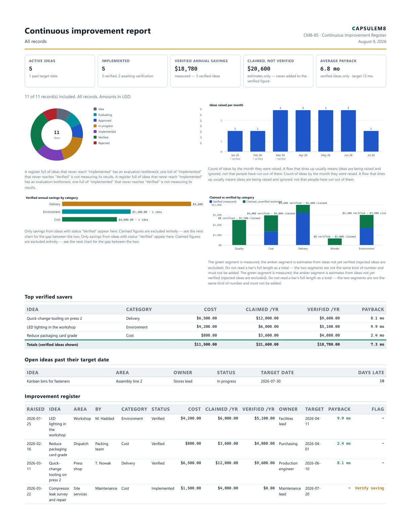This screenshot has width=411, height=532.
Task: Click the teal Environment $5,100 horizontal bar
Action: 96,212
